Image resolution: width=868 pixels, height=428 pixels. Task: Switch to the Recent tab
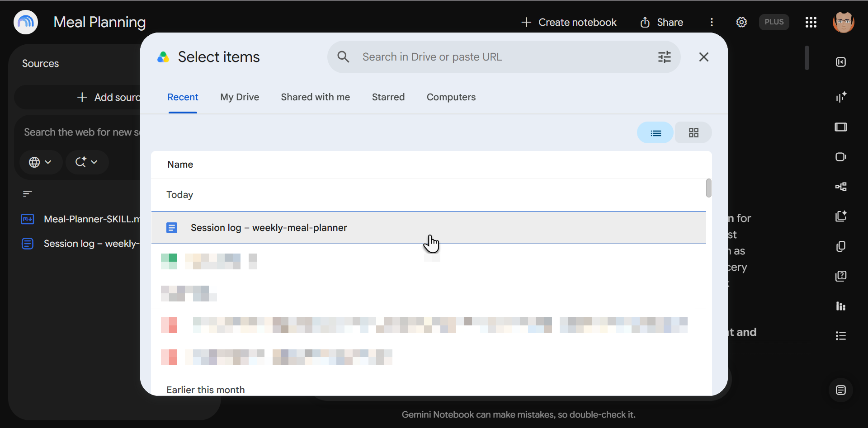click(183, 97)
